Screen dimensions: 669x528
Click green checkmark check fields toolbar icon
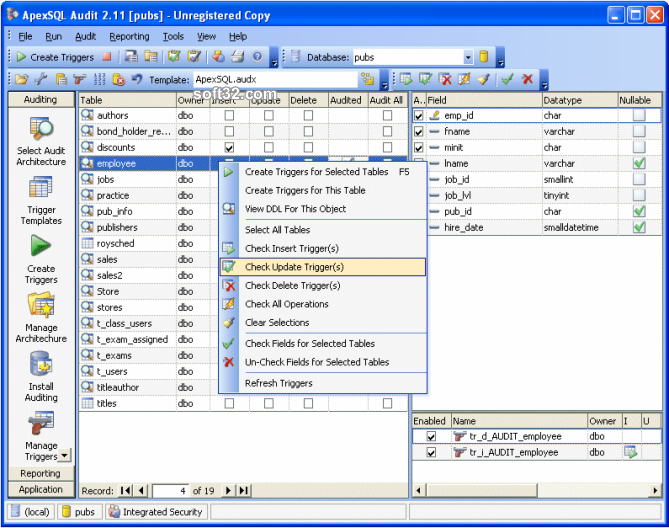tap(507, 79)
